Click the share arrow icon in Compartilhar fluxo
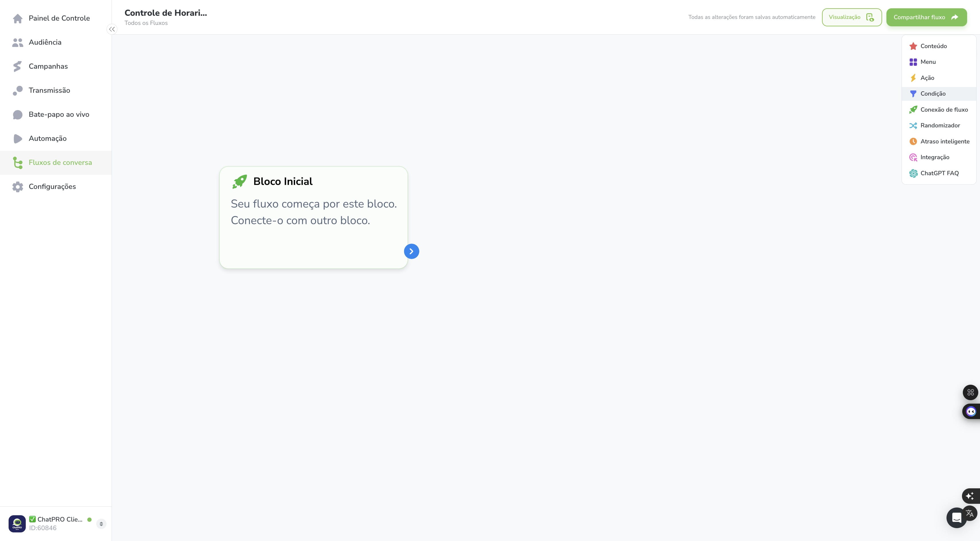The image size is (980, 541). 955,17
